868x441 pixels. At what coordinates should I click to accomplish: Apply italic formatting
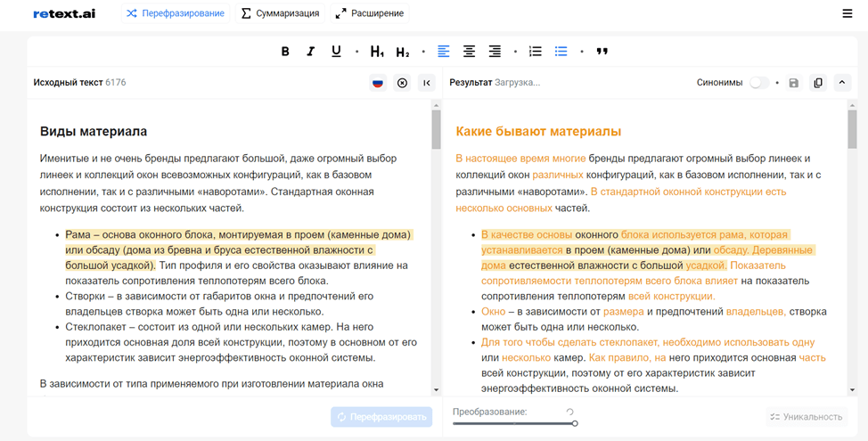310,52
